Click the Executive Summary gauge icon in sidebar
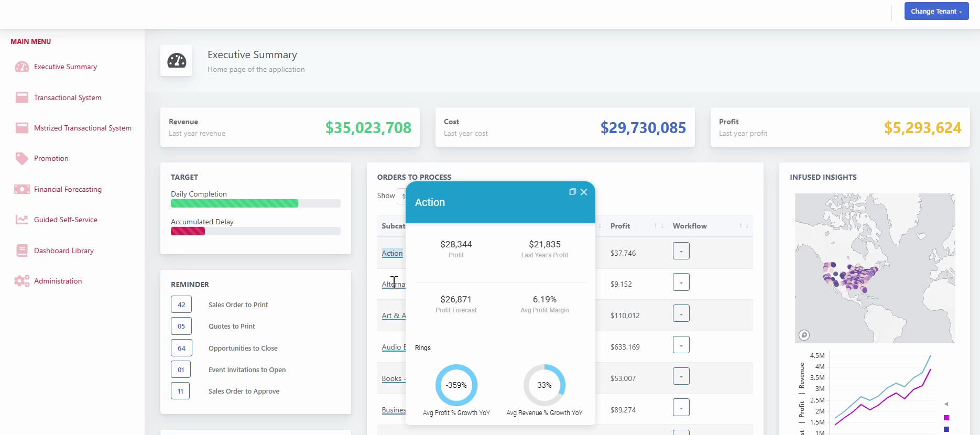Screen dimensions: 980x435 (22, 67)
